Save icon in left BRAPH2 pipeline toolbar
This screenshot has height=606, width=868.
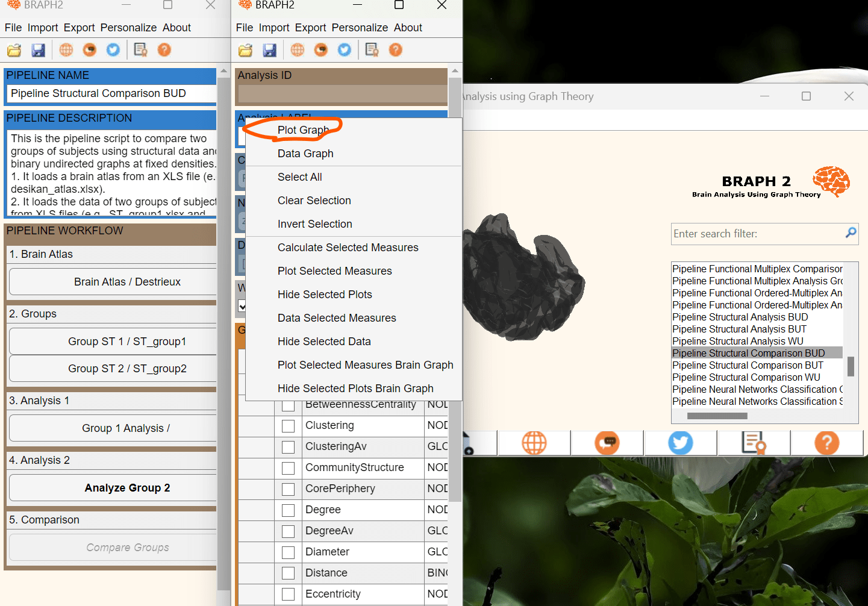(x=38, y=50)
